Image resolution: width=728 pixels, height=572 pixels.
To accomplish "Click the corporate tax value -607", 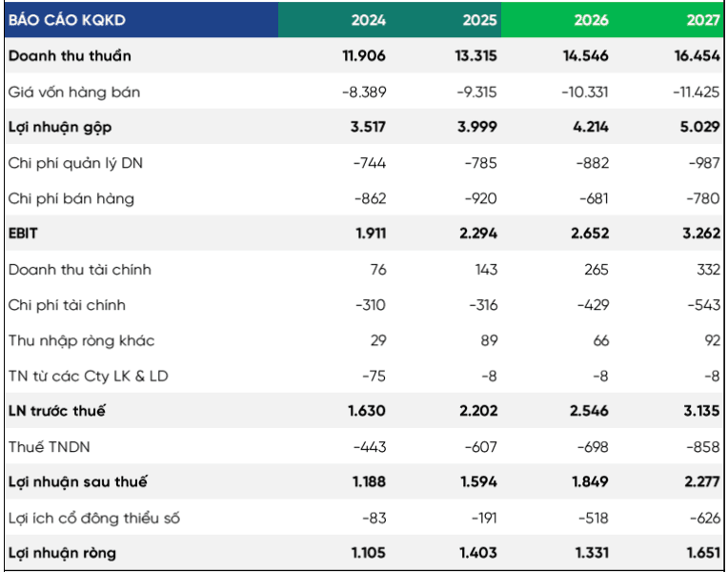I will tap(481, 447).
